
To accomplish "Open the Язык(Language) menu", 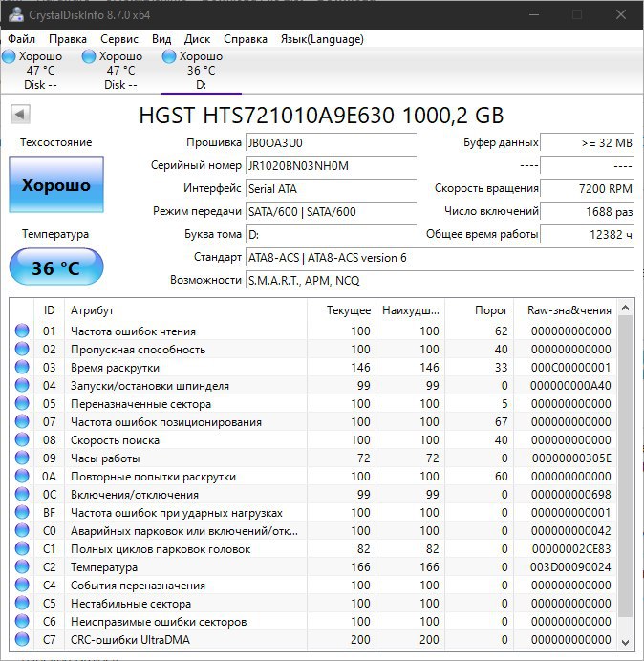I will (x=322, y=39).
